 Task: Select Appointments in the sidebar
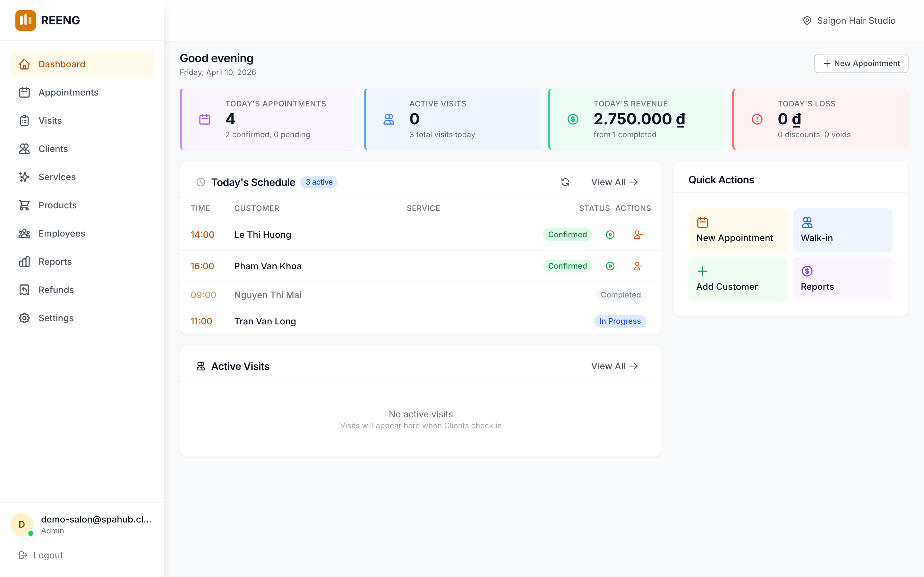(x=68, y=92)
